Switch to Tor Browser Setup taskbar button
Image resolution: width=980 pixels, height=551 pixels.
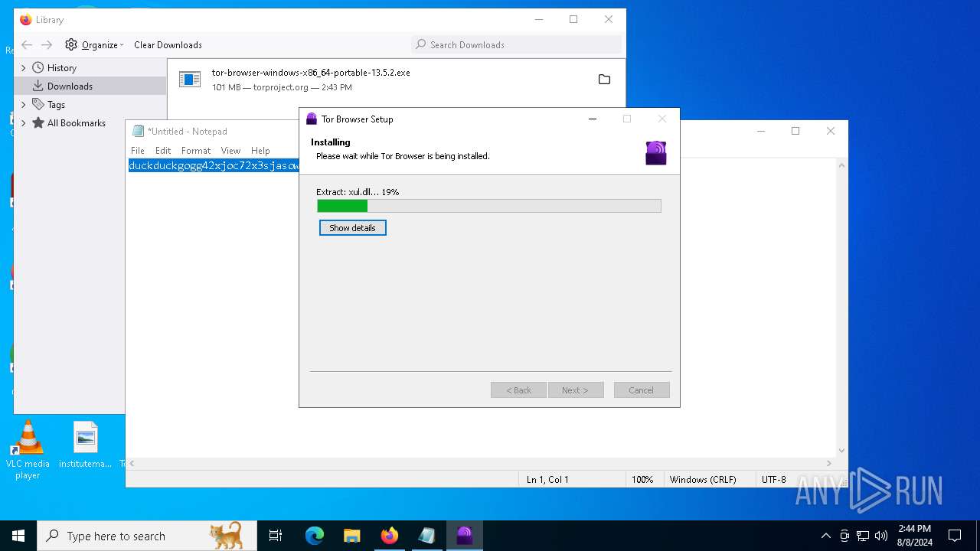click(x=465, y=536)
